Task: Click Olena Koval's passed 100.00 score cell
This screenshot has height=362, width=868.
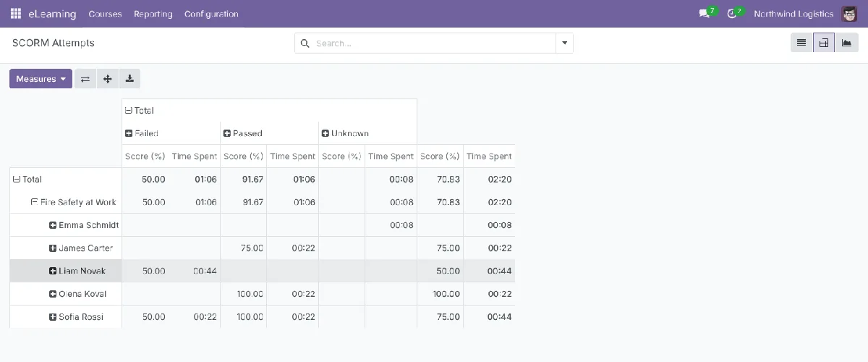Action: coord(244,294)
